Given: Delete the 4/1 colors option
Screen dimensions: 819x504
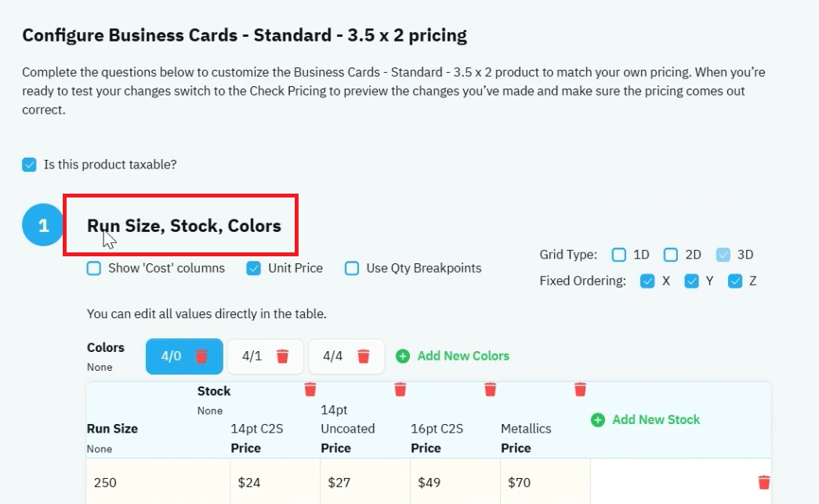Looking at the screenshot, I should click(x=282, y=356).
